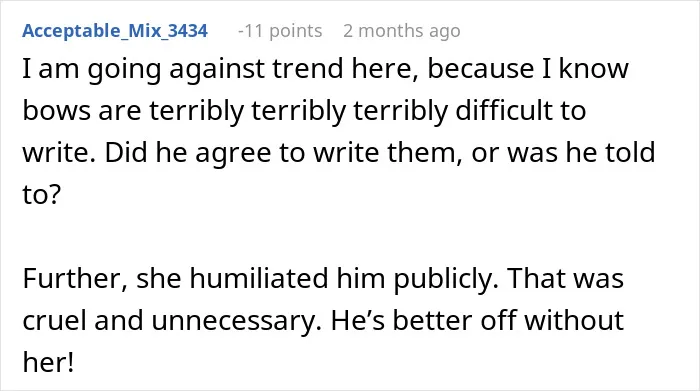Click the word "publicly" in the comment

pyautogui.click(x=446, y=280)
